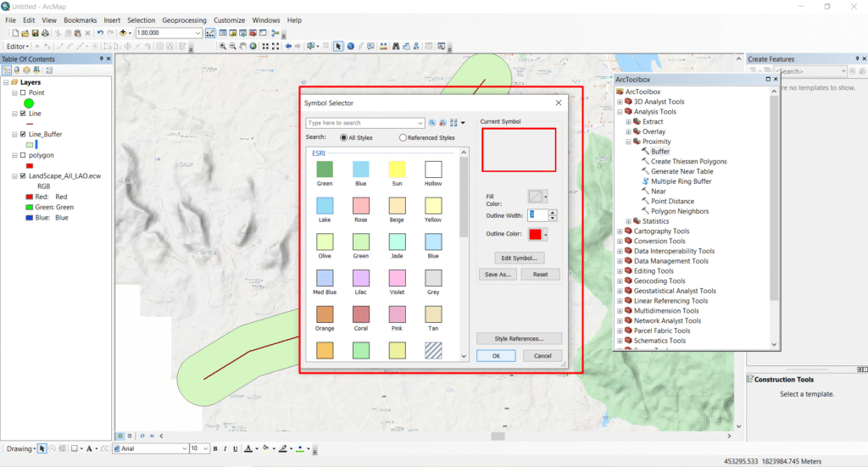
Task: Activate the Pan hand tool
Action: pyautogui.click(x=242, y=47)
